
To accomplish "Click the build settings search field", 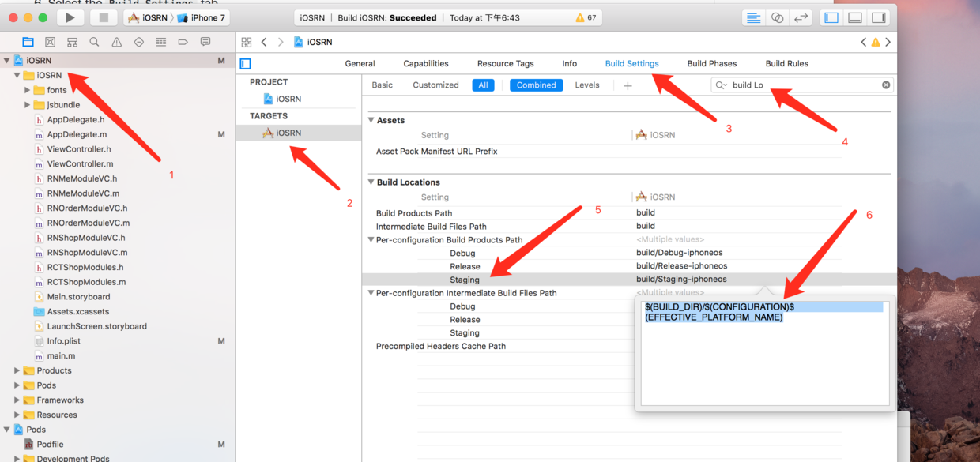I will coord(802,85).
